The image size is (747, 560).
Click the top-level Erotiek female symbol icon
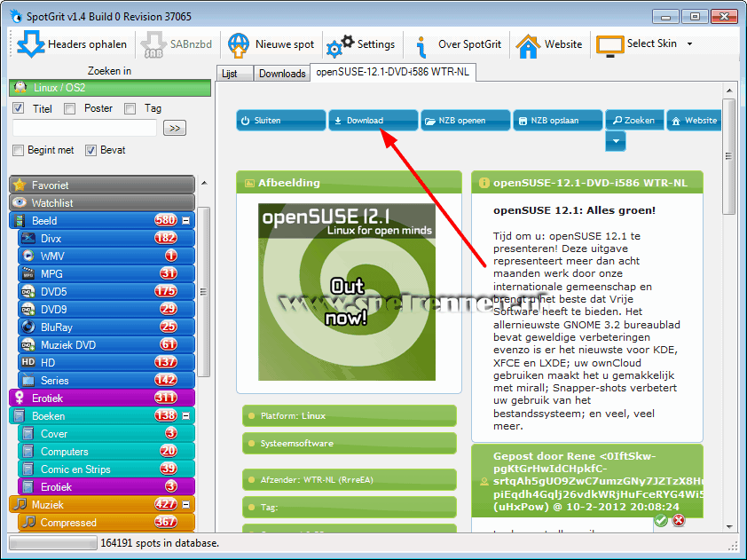(x=20, y=398)
